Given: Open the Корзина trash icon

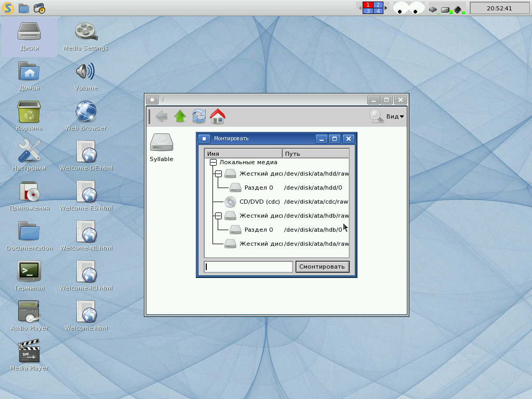Looking at the screenshot, I should click(x=29, y=111).
